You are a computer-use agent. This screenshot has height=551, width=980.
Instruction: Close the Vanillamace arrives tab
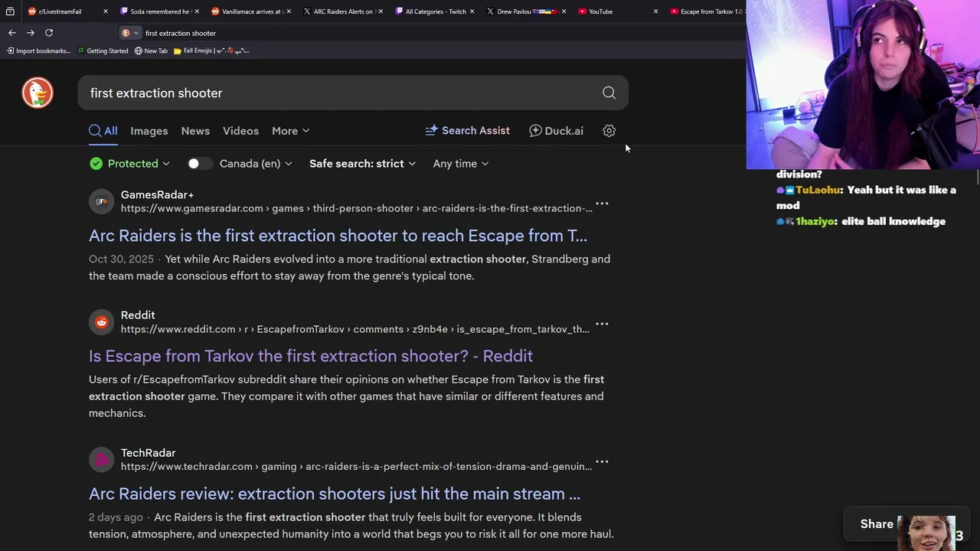[289, 11]
